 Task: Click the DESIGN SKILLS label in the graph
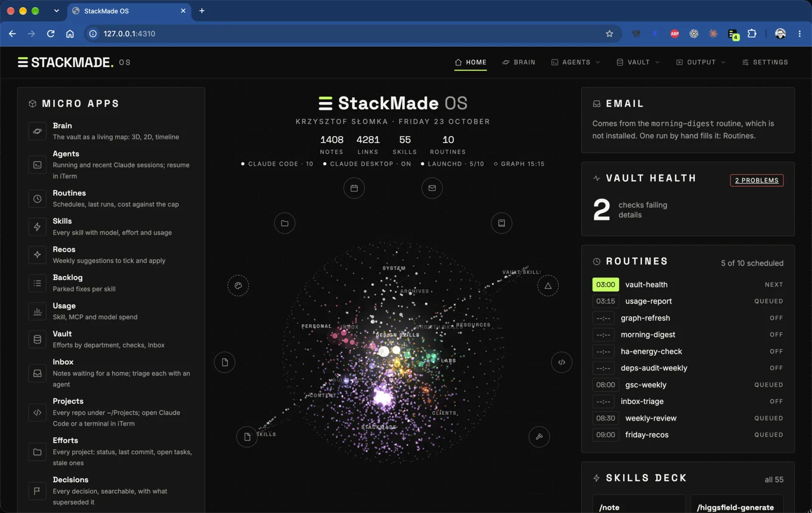click(x=397, y=335)
